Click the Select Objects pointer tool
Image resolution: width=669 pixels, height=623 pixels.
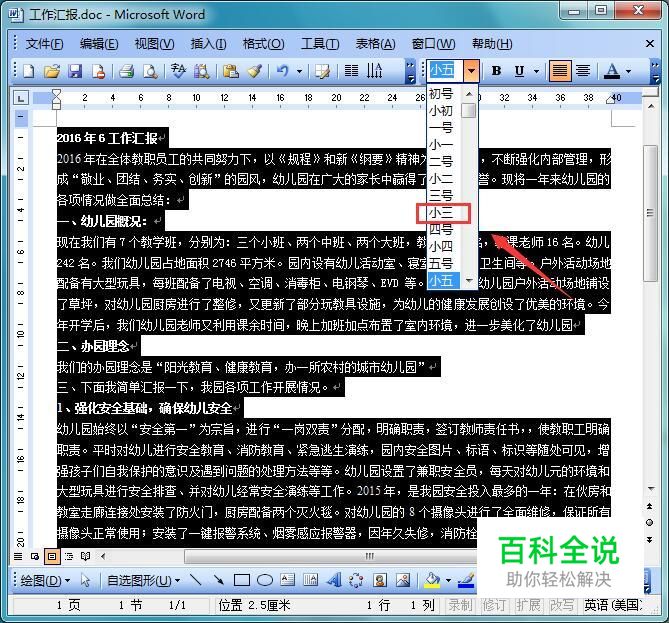tap(85, 580)
